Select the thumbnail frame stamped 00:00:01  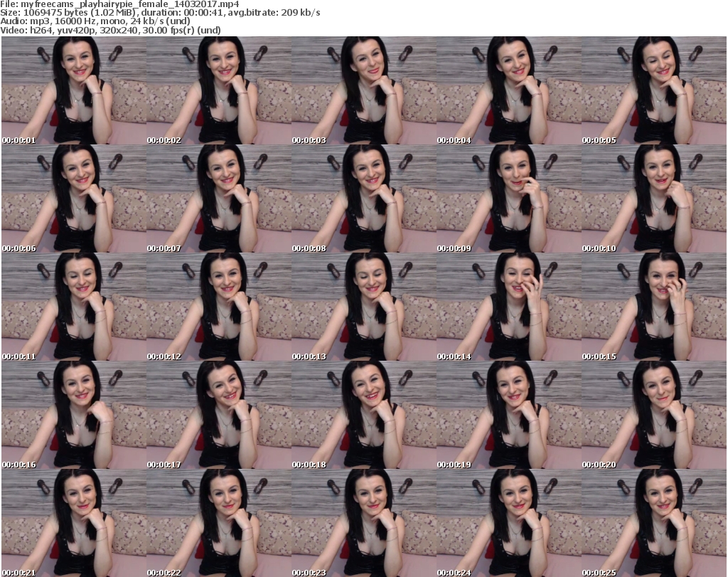tap(74, 90)
